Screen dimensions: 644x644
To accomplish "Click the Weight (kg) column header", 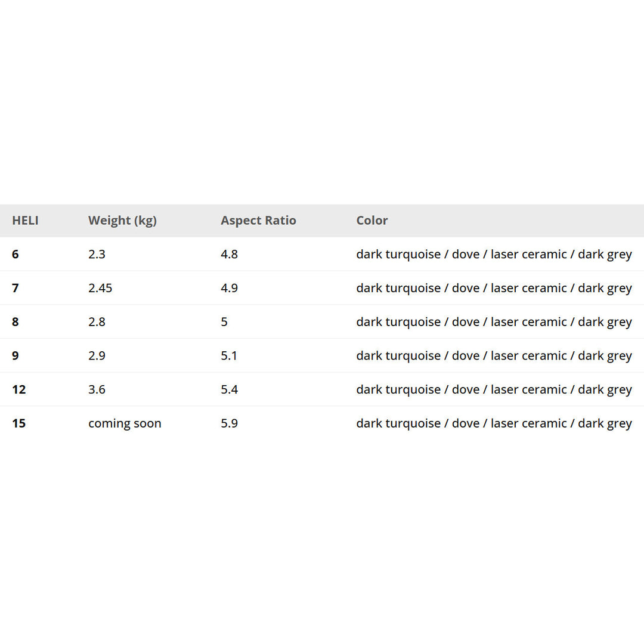I will tap(122, 221).
